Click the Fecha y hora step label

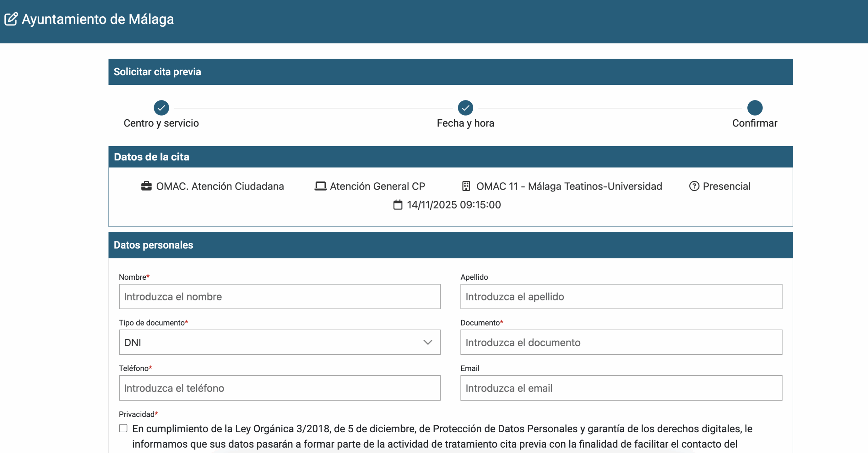coord(465,123)
